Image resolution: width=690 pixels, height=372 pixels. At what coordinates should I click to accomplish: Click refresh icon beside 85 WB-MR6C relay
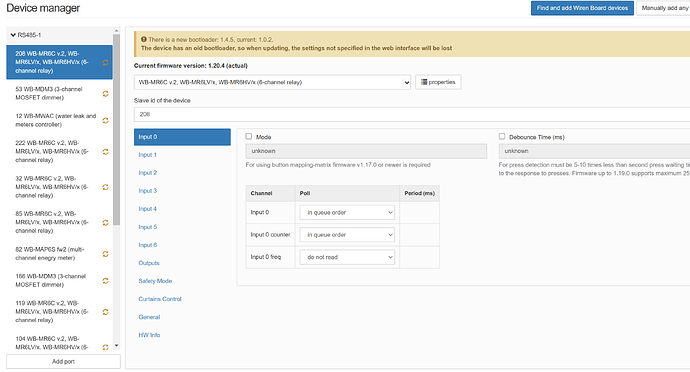pyautogui.click(x=106, y=223)
